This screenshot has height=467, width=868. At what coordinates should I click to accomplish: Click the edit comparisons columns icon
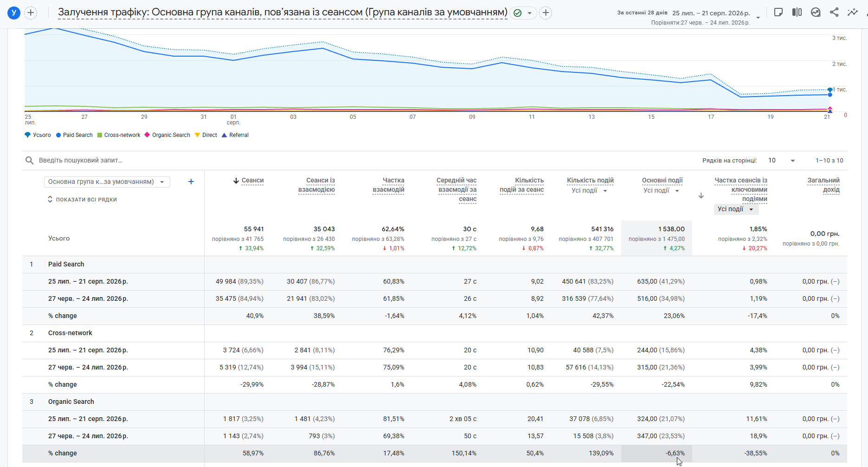[x=797, y=13]
